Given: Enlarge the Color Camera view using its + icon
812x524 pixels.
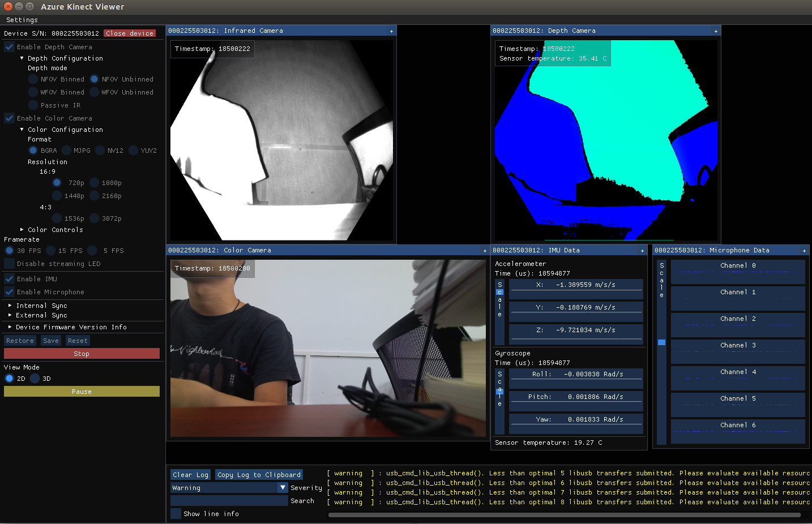Looking at the screenshot, I should pos(485,250).
